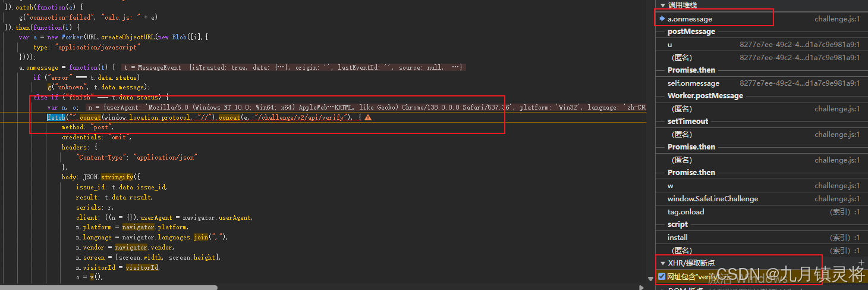
Task: Click the credentials: "omit" code line
Action: tap(97, 138)
